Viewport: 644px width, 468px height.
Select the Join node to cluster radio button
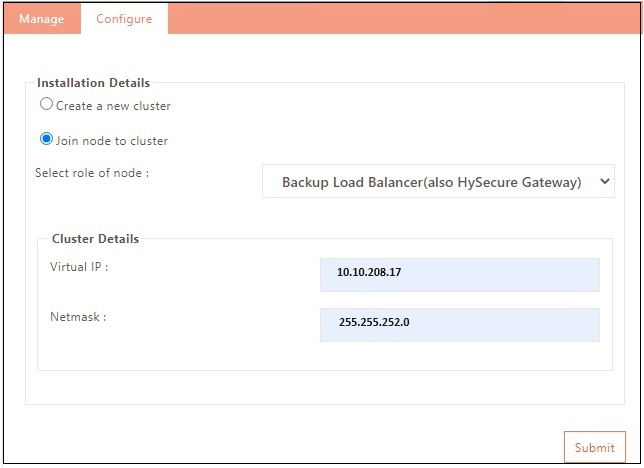click(x=46, y=139)
